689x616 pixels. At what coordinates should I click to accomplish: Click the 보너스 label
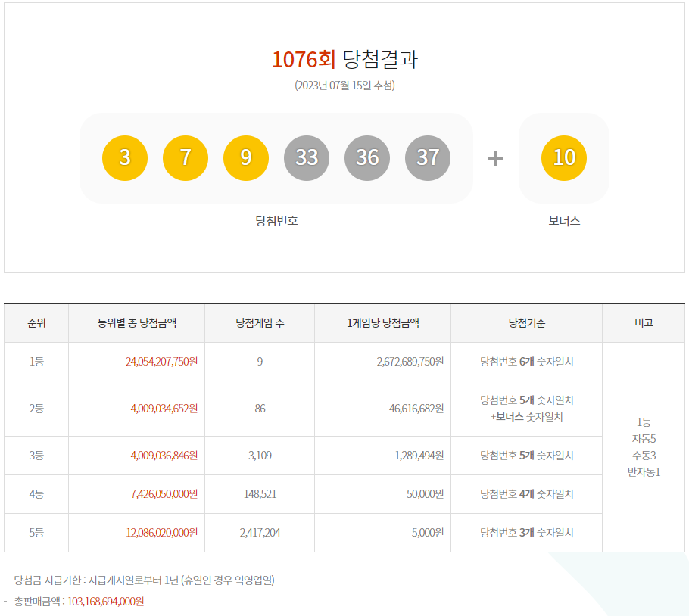[x=564, y=220]
